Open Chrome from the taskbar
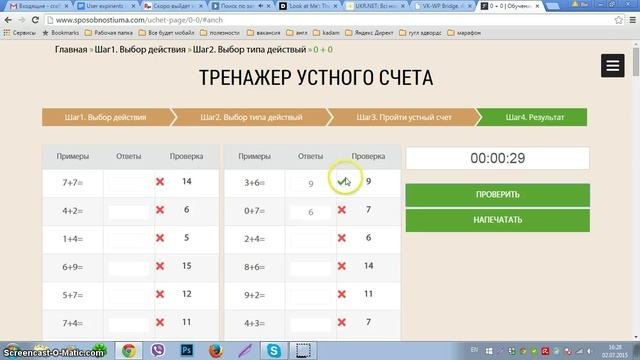Screen dimensions: 640x360 pyautogui.click(x=129, y=351)
